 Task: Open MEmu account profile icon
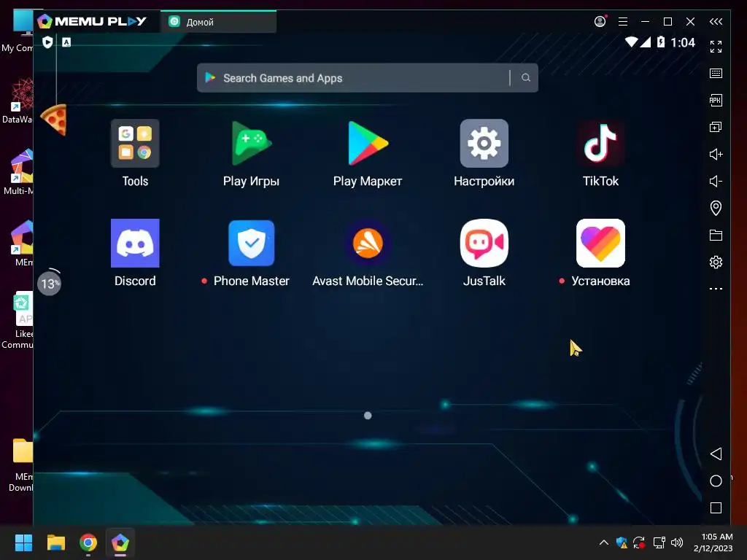click(x=600, y=21)
